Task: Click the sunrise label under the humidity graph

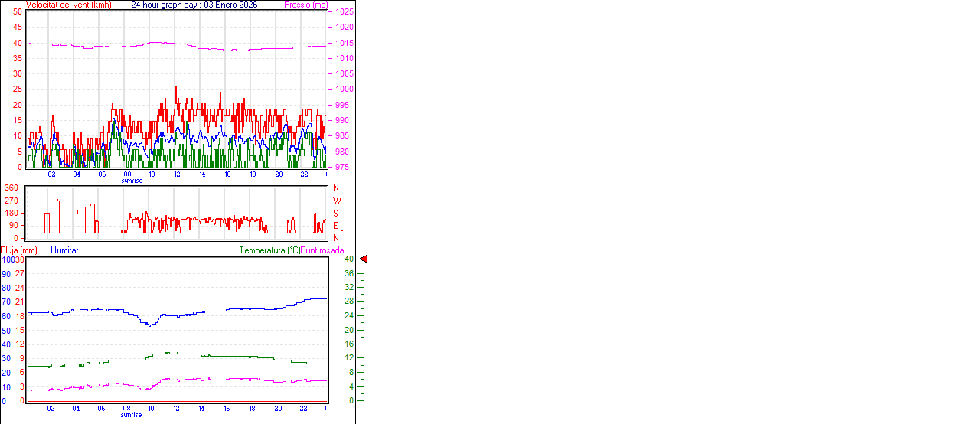Action: 132,415
